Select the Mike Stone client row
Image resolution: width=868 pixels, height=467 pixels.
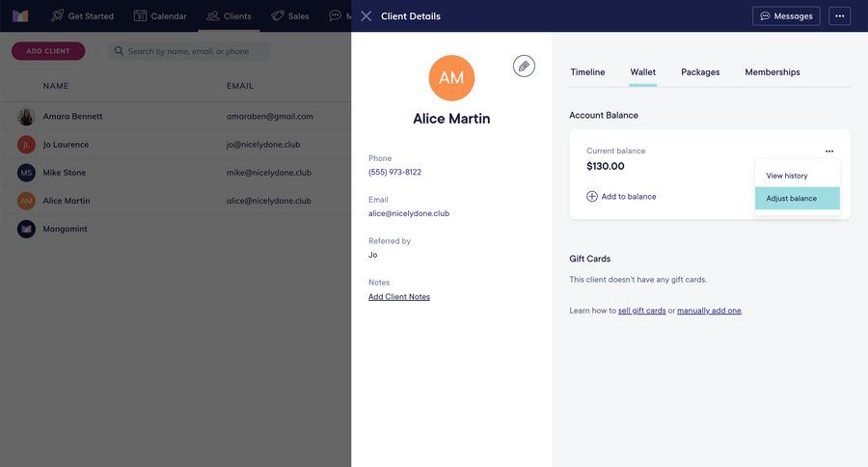(176, 173)
